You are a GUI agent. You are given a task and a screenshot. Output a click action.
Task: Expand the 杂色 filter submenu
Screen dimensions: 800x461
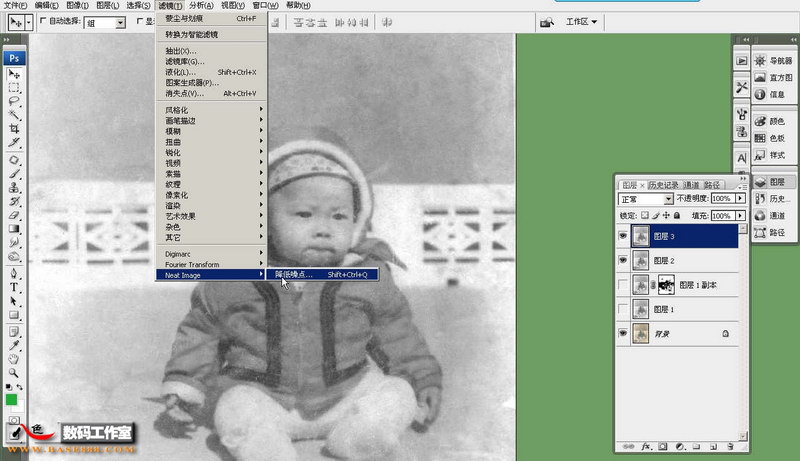coord(211,227)
